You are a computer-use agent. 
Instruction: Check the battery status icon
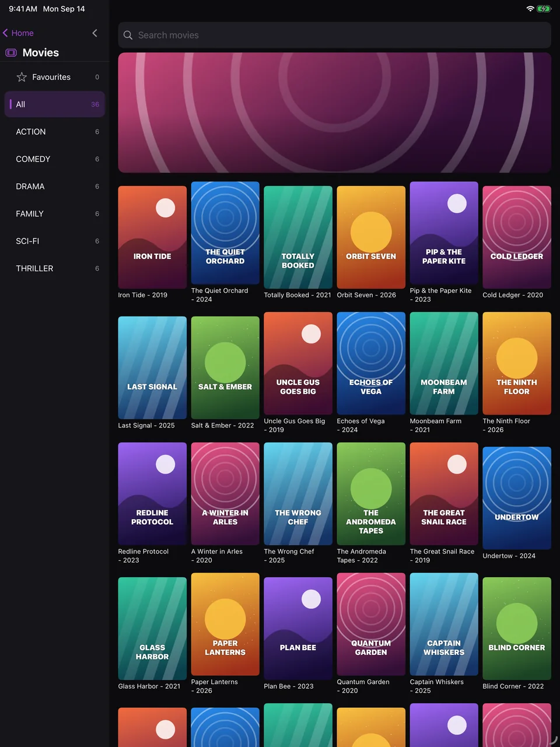544,9
